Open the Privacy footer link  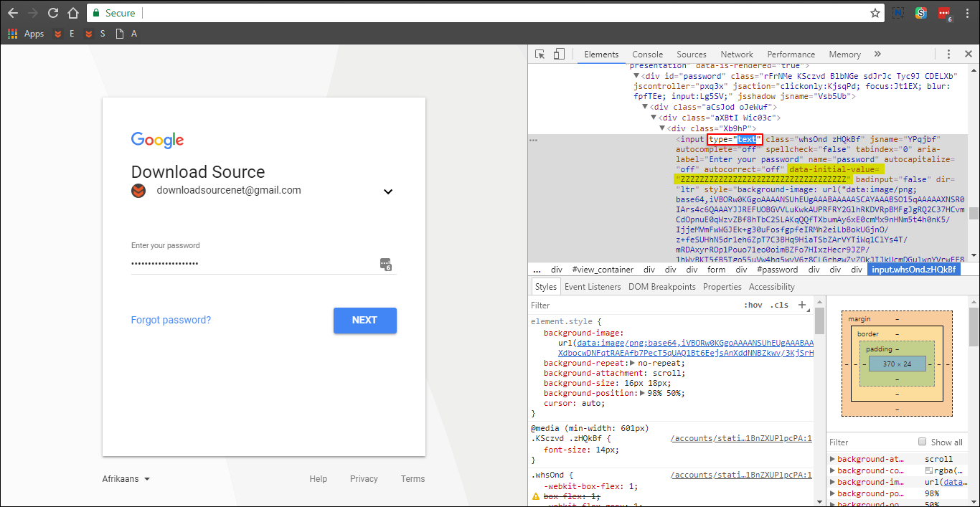coord(364,479)
